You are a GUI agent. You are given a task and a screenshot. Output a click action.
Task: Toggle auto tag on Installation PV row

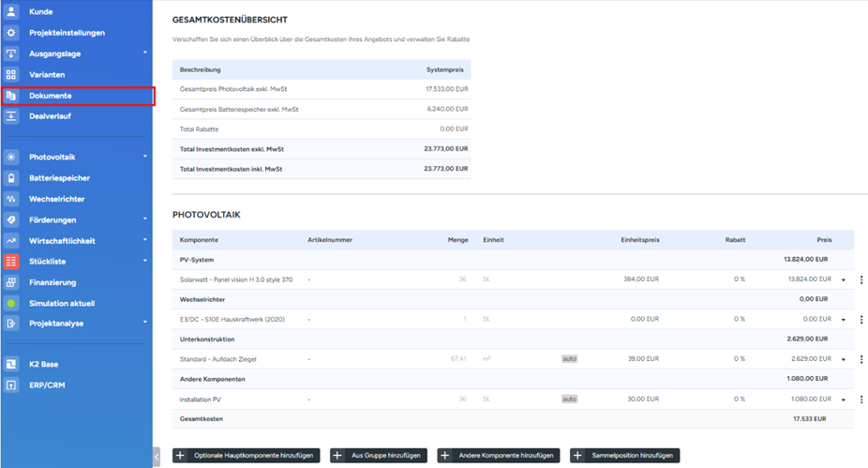pyautogui.click(x=569, y=399)
